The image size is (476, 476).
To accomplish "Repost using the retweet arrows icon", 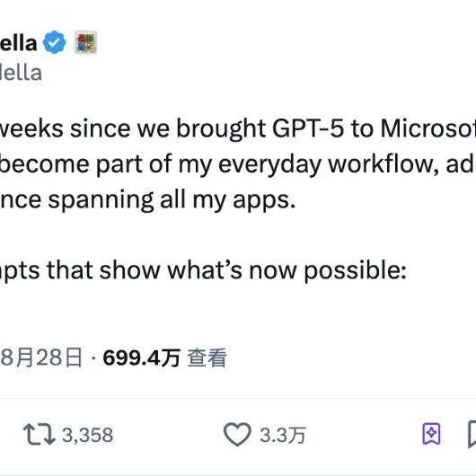I will click(x=40, y=434).
